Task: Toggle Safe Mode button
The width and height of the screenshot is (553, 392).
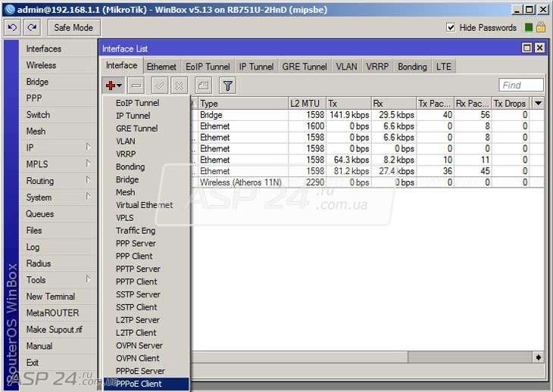Action: 73,27
